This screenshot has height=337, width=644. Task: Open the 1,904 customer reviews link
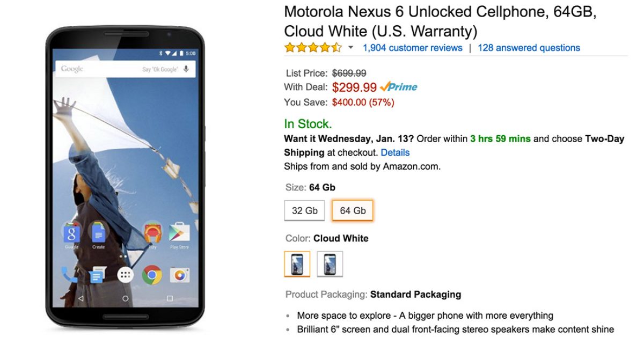(x=412, y=48)
